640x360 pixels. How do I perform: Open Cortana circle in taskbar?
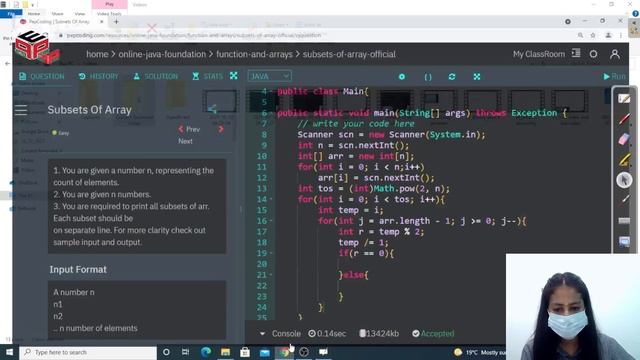pyautogui.click(x=166, y=352)
